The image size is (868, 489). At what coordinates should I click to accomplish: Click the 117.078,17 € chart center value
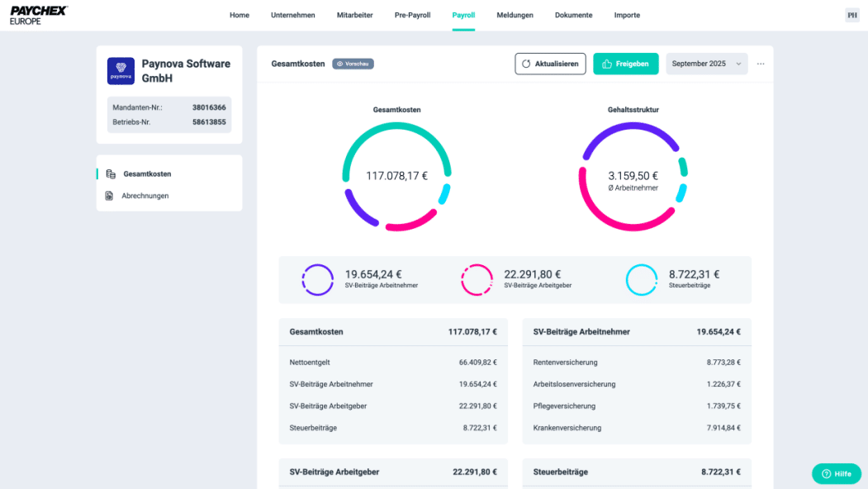coord(397,176)
